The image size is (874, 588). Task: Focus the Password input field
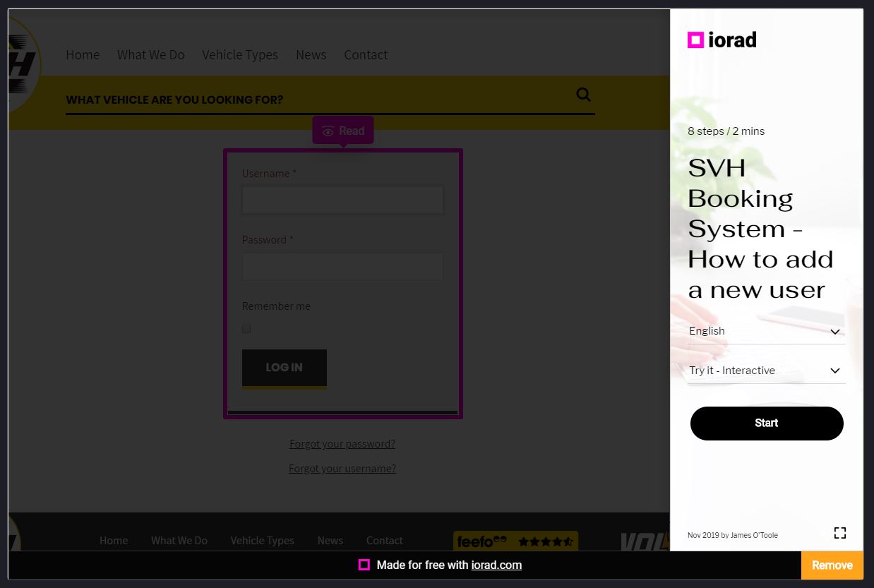coord(342,266)
